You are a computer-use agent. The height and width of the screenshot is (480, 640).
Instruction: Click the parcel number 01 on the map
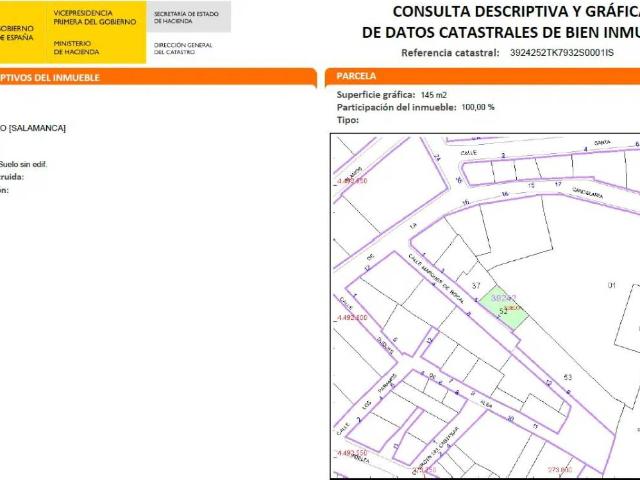tap(611, 285)
